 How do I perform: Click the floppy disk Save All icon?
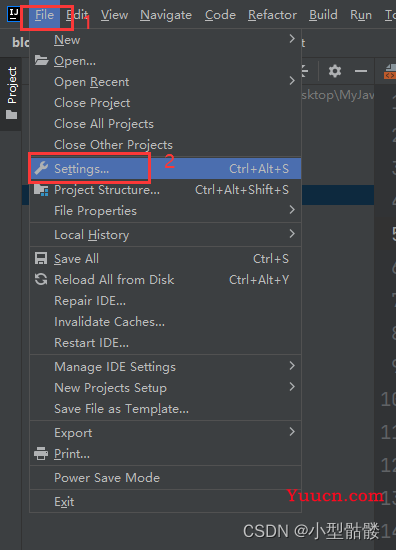point(41,259)
